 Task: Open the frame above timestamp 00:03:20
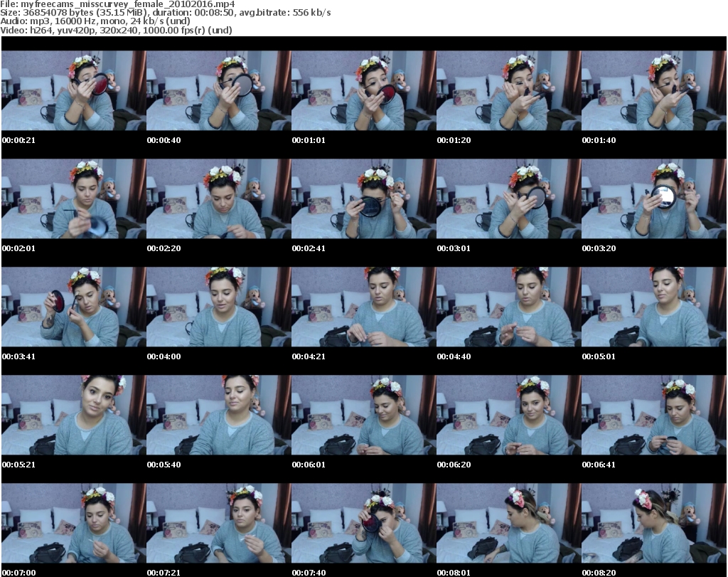pos(654,198)
